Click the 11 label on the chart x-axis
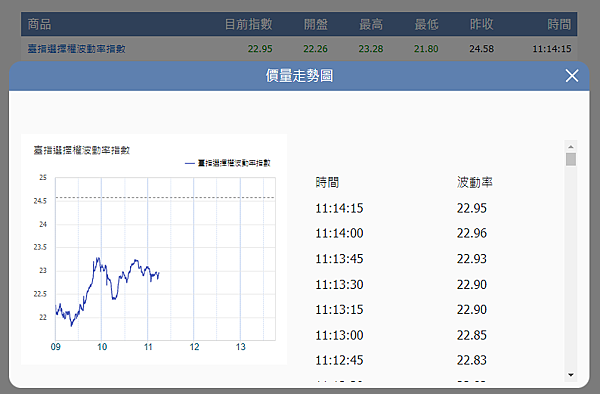This screenshot has width=600, height=394. (148, 347)
